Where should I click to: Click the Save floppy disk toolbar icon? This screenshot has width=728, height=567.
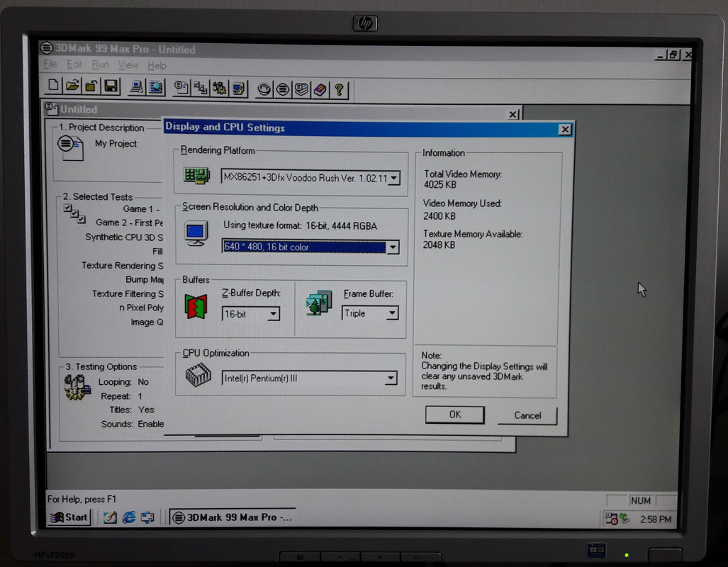pos(111,86)
